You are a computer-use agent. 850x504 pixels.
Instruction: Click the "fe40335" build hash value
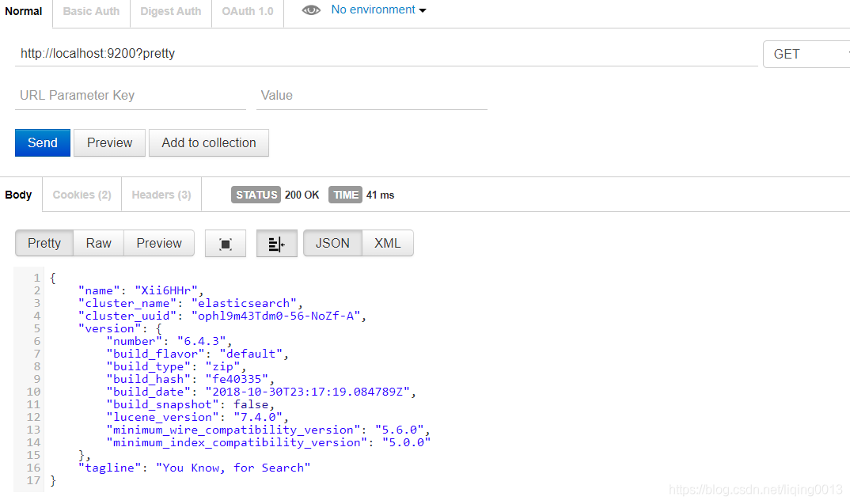(237, 379)
